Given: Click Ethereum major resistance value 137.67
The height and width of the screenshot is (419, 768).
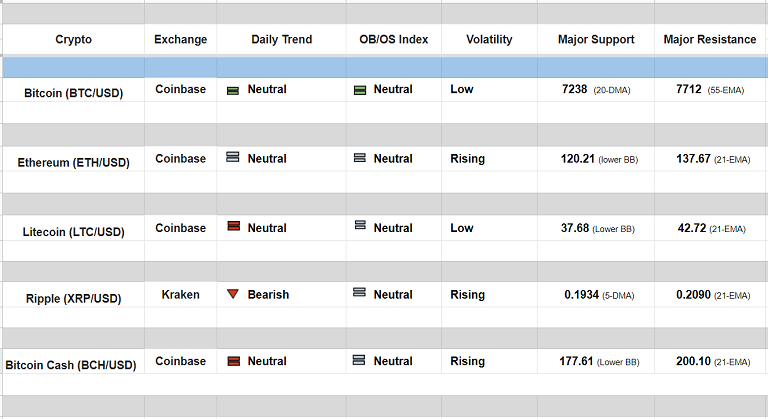Looking at the screenshot, I should 692,159.
